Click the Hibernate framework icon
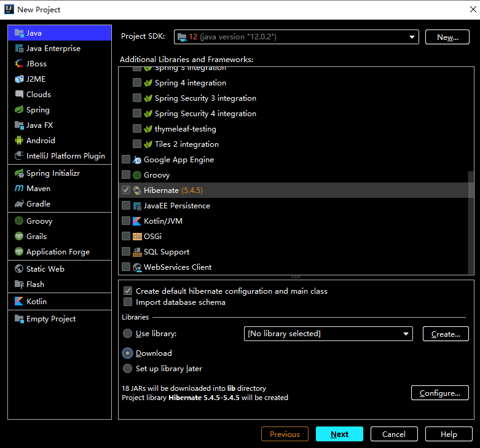This screenshot has width=480, height=448. [x=137, y=191]
